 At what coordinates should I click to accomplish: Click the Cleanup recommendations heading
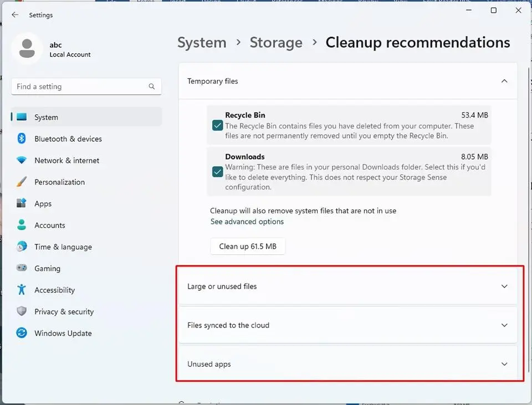(418, 43)
